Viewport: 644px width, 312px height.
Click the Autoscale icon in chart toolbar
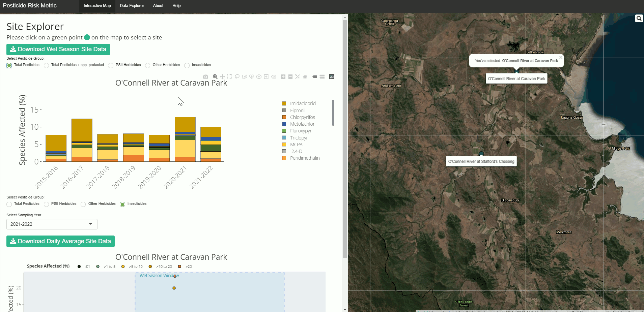(298, 77)
